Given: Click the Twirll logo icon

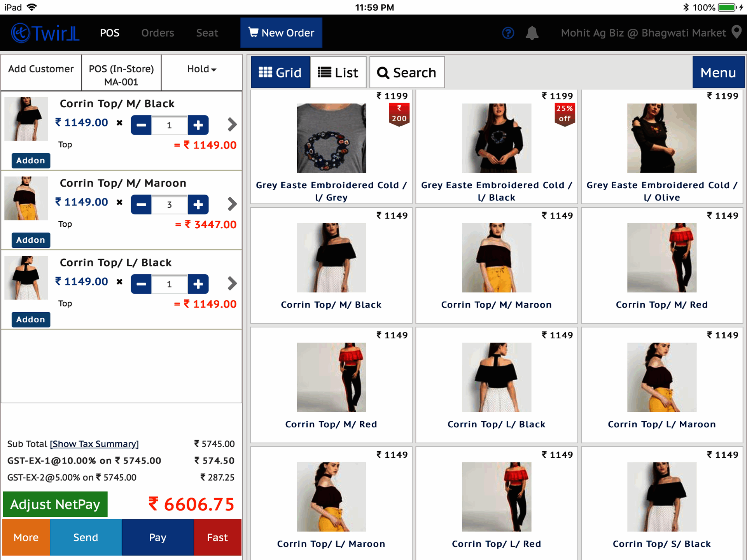Looking at the screenshot, I should click(x=20, y=33).
